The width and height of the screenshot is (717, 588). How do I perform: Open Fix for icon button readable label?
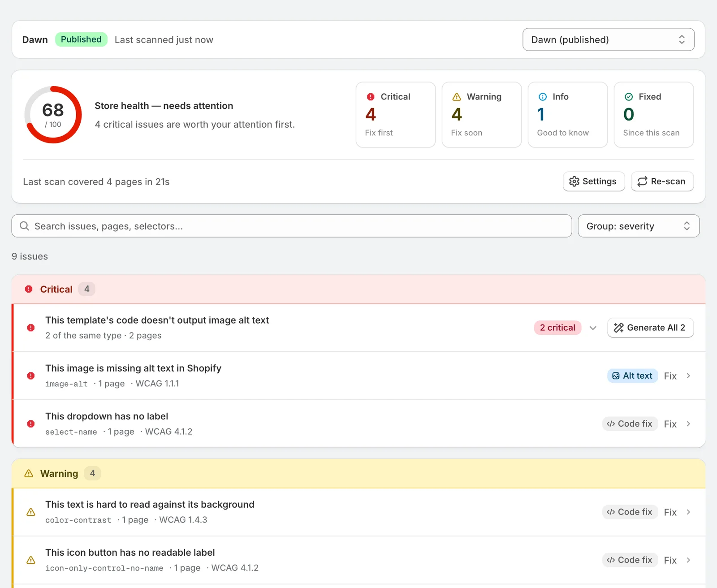(x=670, y=560)
